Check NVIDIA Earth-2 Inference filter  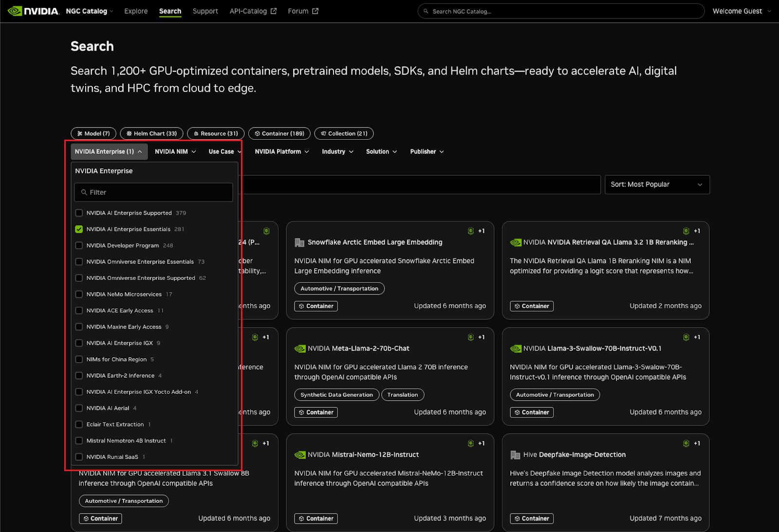click(79, 376)
